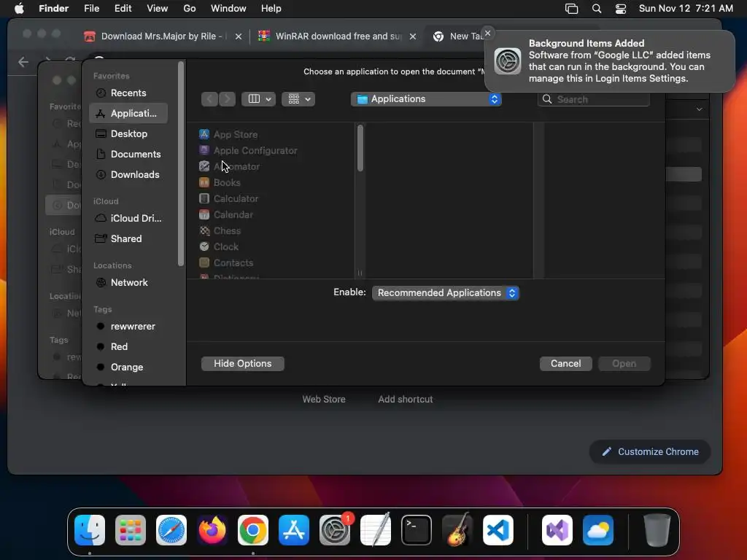Select Shared in the sidebar
Screen dimensions: 747x560
tap(128, 238)
